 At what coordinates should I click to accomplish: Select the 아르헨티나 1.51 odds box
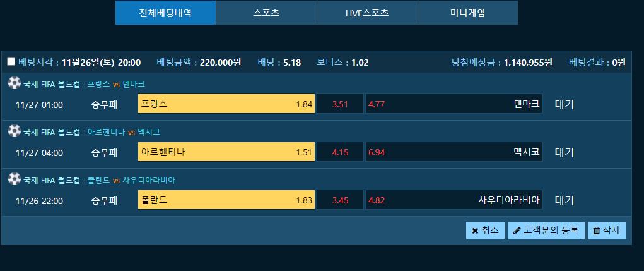pos(226,152)
